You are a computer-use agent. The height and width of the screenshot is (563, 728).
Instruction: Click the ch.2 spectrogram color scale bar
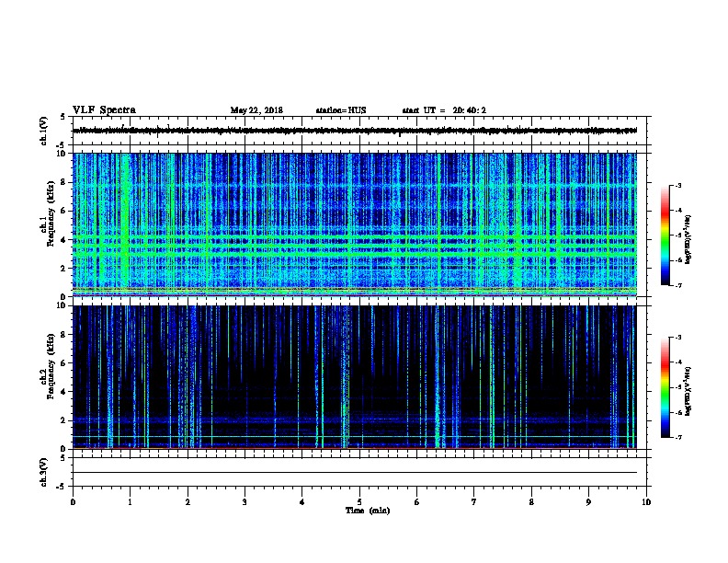point(665,387)
